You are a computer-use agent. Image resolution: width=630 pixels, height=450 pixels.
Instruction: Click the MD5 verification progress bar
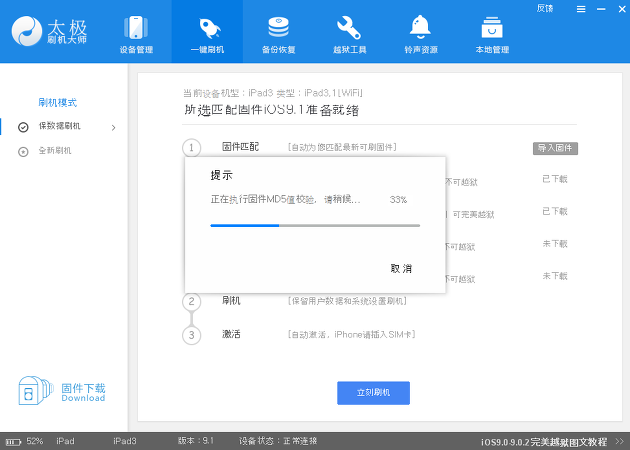pos(315,225)
